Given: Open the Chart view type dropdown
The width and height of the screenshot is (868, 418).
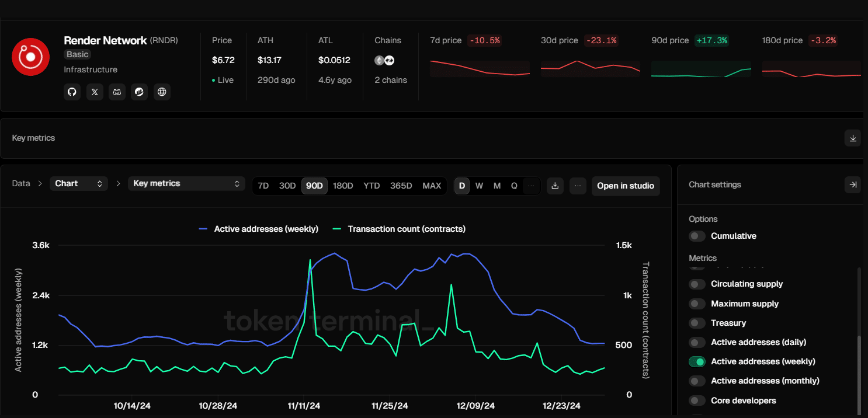Looking at the screenshot, I should click(78, 183).
